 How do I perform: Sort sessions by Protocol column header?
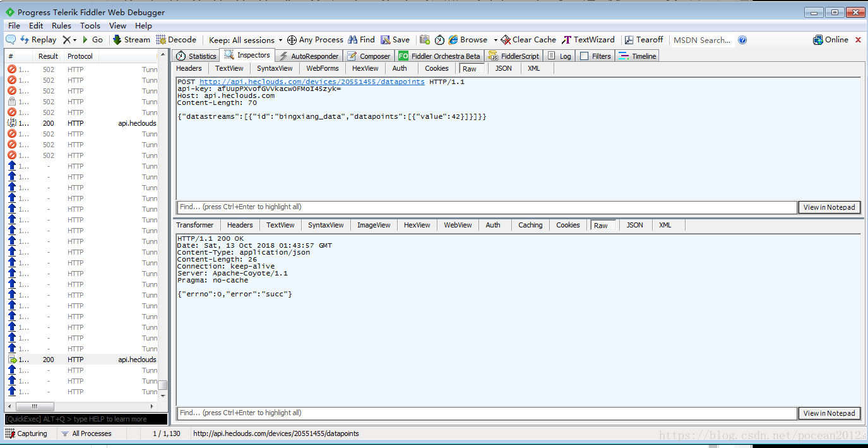click(80, 56)
